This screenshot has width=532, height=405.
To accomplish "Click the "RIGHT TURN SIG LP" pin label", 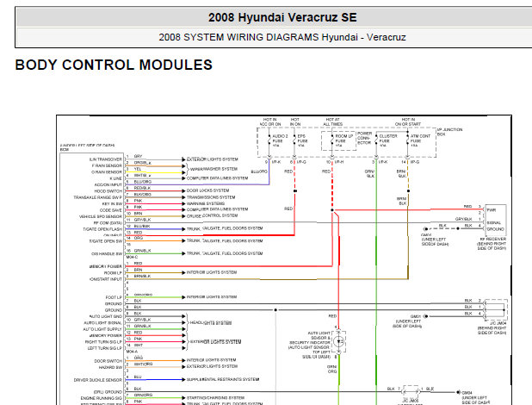I will pyautogui.click(x=103, y=342).
